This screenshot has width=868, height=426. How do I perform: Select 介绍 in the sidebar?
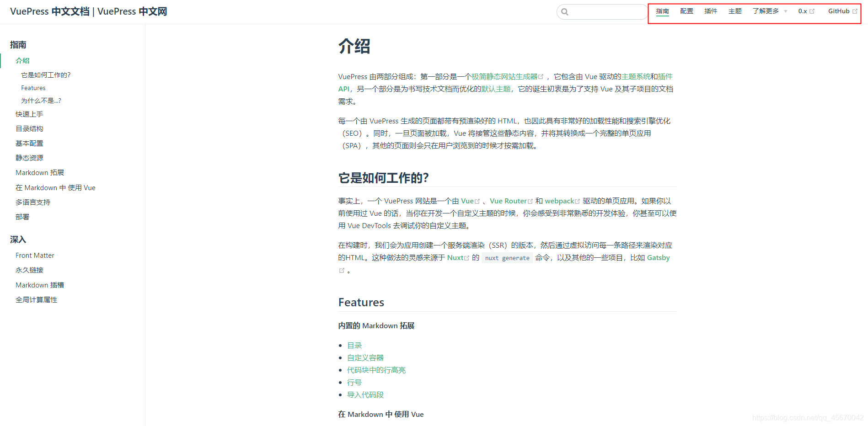(22, 61)
